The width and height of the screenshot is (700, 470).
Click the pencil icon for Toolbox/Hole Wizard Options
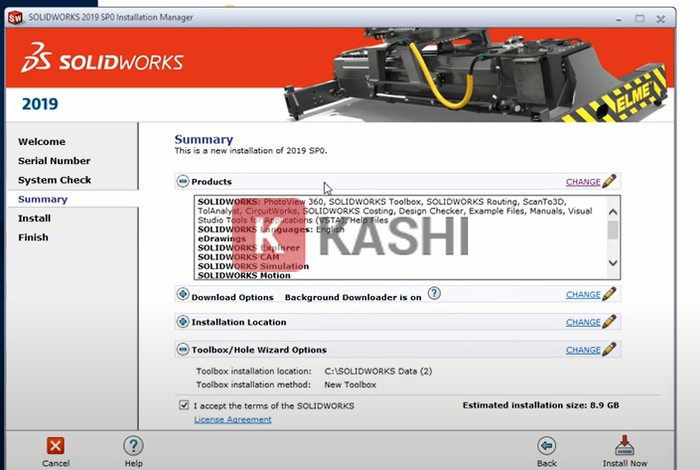(x=609, y=350)
